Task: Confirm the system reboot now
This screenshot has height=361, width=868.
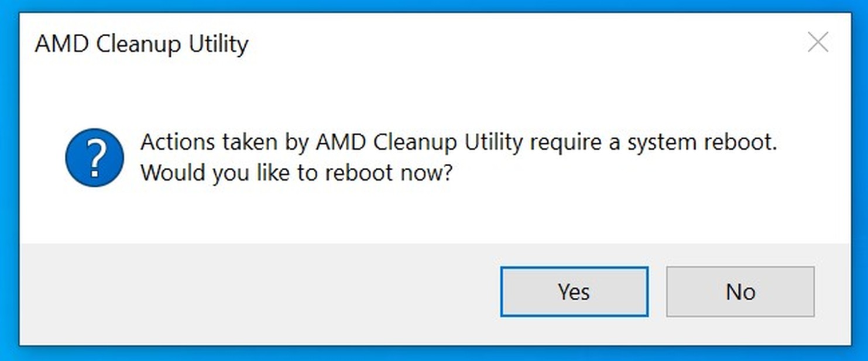Action: coord(574,291)
